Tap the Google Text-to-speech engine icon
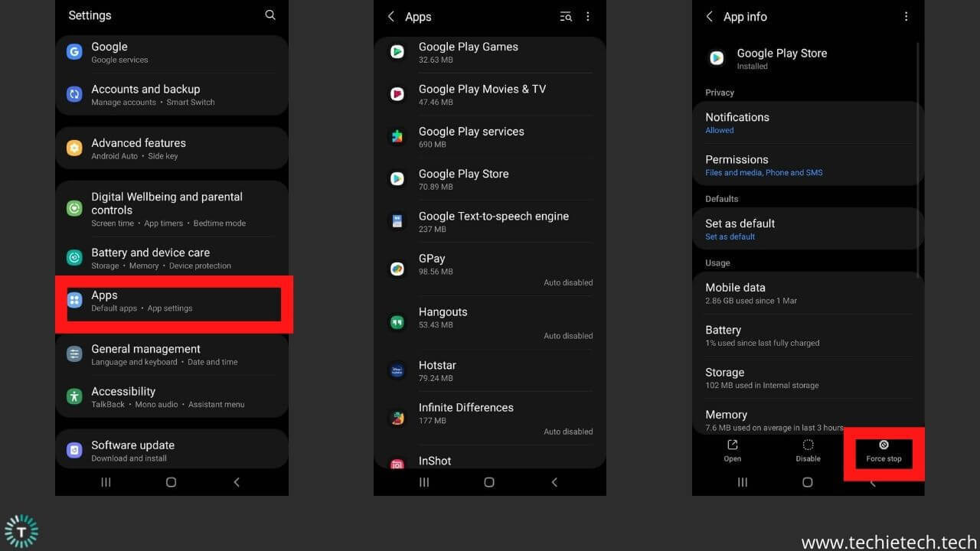980x551 pixels. tap(397, 221)
